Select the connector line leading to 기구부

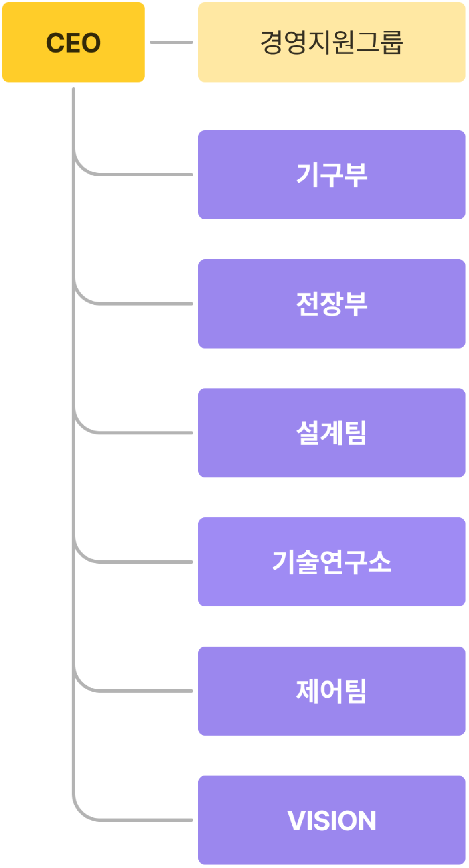point(139,174)
